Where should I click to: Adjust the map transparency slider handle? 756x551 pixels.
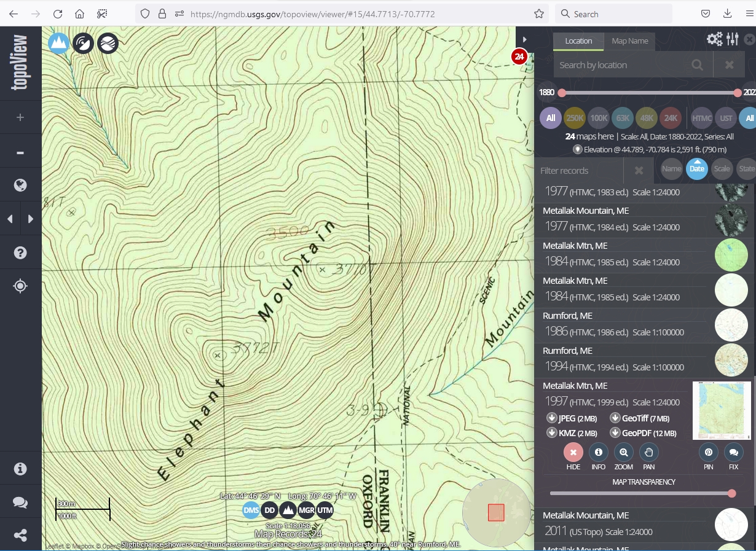coord(731,493)
